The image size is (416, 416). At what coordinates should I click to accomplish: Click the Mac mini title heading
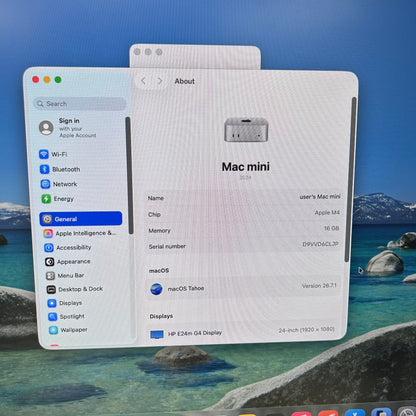[x=246, y=167]
